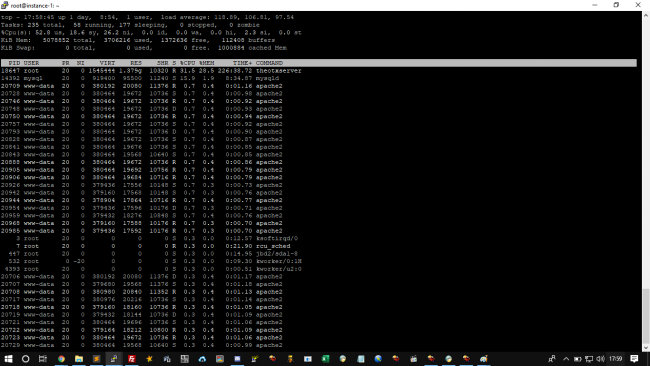Viewport: 650px width, 366px height.
Task: Open the volume control tray icon
Action: tap(600, 359)
